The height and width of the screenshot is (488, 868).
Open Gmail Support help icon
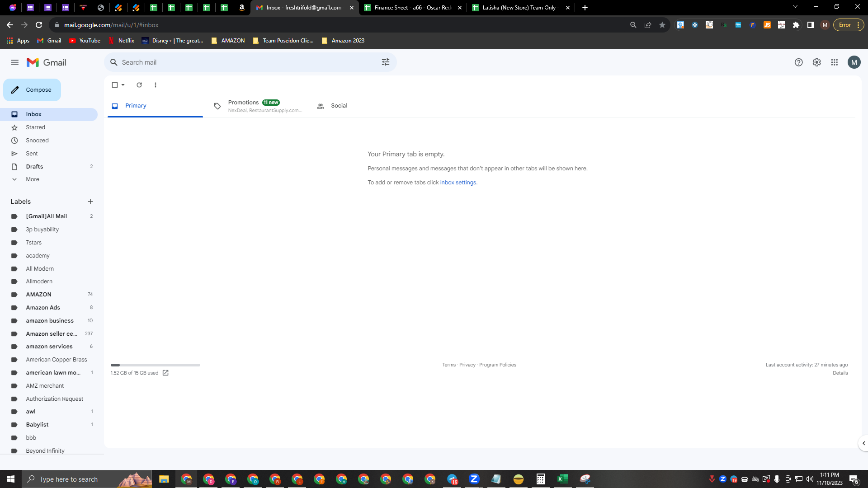[x=799, y=62]
